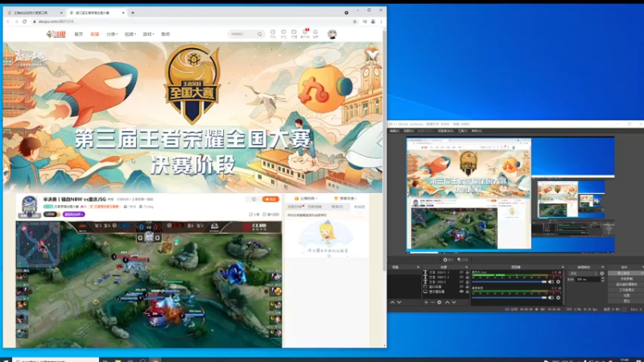
Task: Lock the first text source in OBS
Action: click(x=468, y=272)
